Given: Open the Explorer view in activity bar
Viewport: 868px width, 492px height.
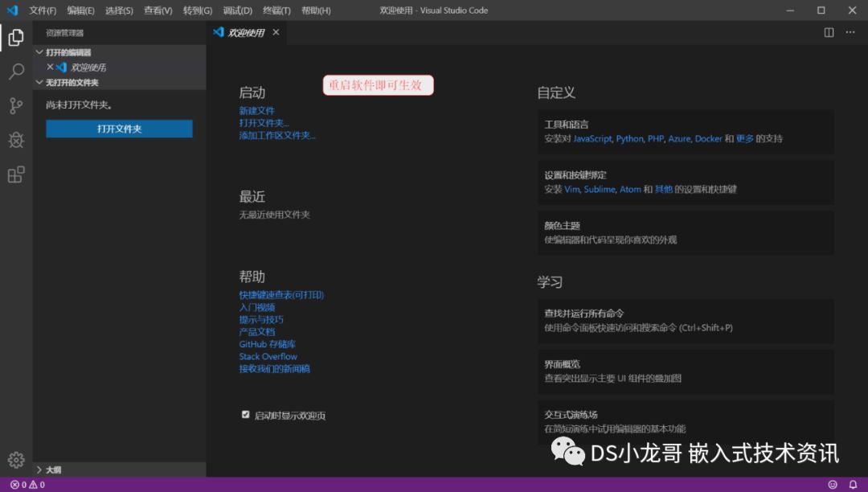Looking at the screenshot, I should [16, 37].
